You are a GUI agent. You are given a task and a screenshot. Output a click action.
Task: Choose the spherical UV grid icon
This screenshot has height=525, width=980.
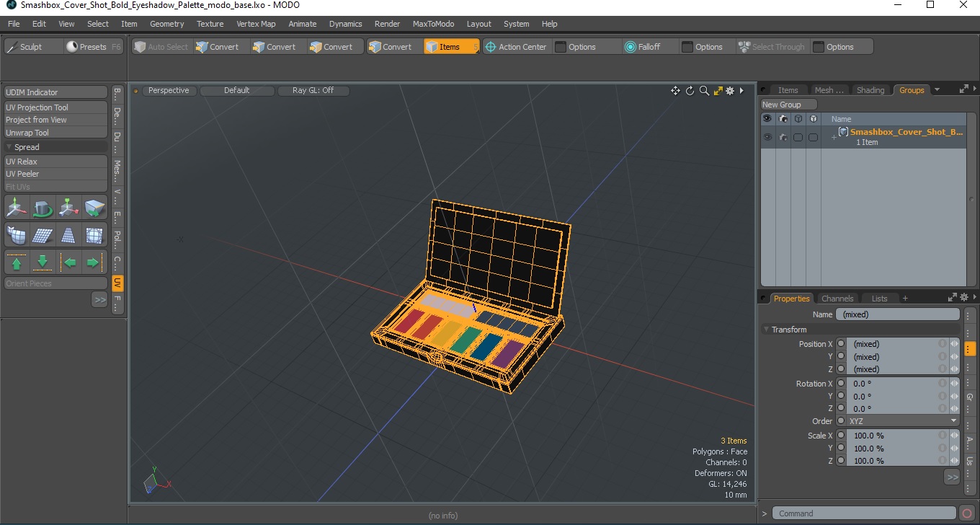94,235
